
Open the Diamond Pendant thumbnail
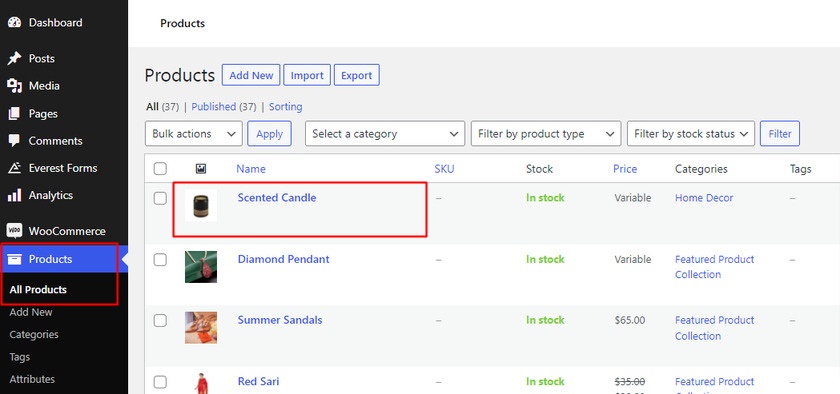tap(201, 267)
